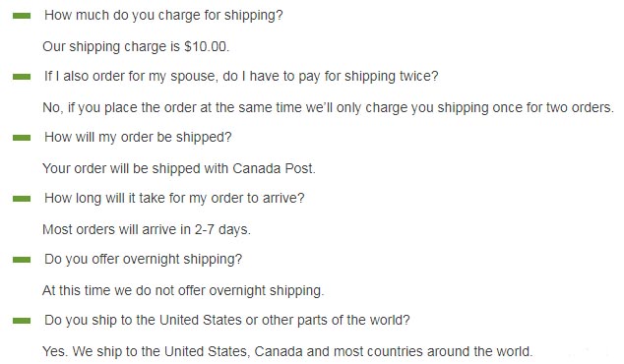Click the words 'Canada Post' in the answer
The height and width of the screenshot is (364, 624).
coord(273,168)
